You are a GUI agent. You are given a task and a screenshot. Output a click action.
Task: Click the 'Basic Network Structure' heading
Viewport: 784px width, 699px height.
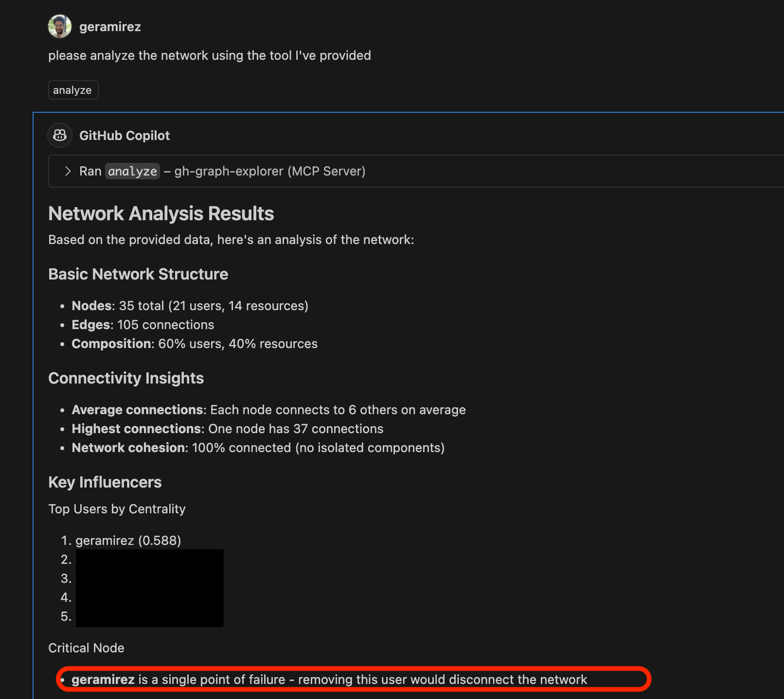coord(138,274)
